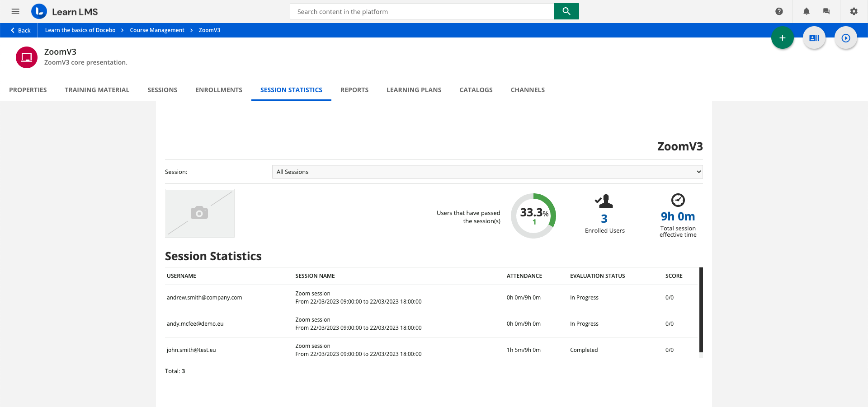Switch to the Enrollments tab
The image size is (868, 407).
219,90
